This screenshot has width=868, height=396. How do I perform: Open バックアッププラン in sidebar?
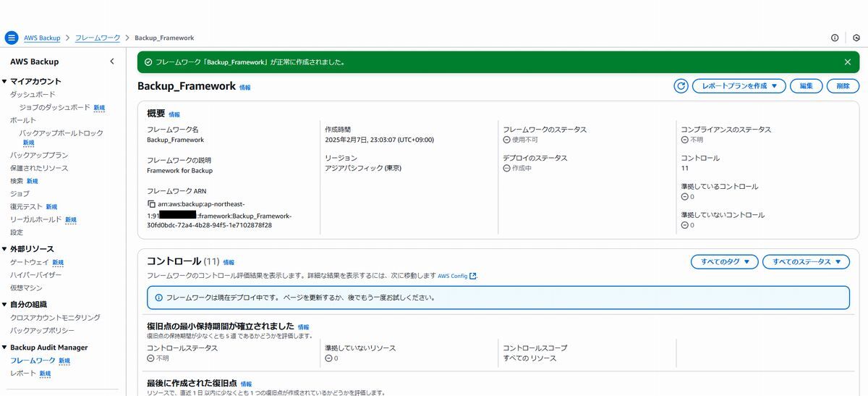coord(39,156)
